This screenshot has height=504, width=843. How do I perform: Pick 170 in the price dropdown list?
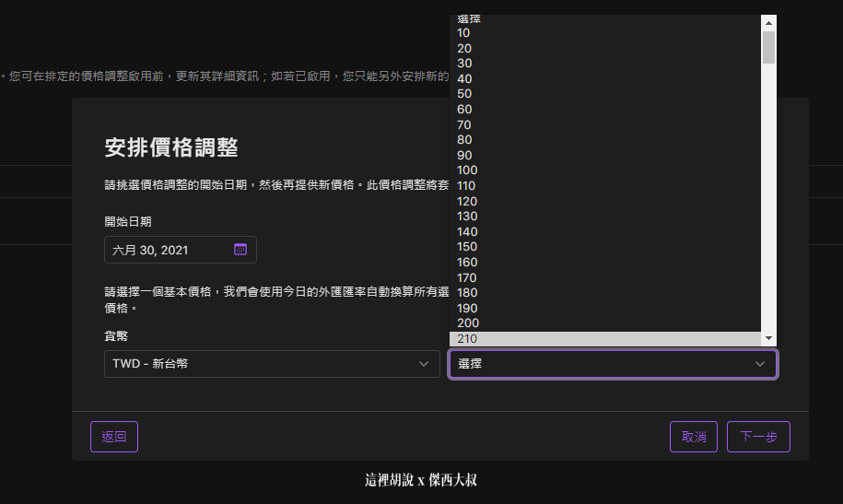click(604, 277)
